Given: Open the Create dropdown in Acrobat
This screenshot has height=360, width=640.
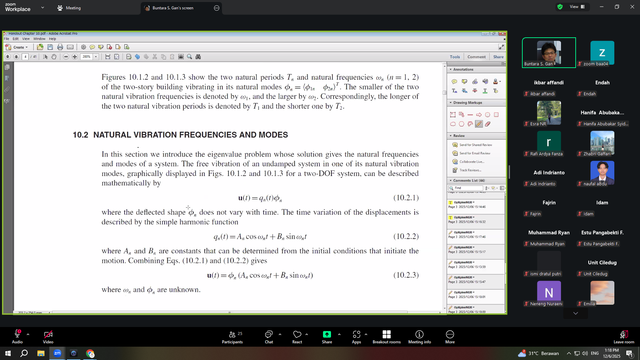Looking at the screenshot, I should pyautogui.click(x=17, y=47).
